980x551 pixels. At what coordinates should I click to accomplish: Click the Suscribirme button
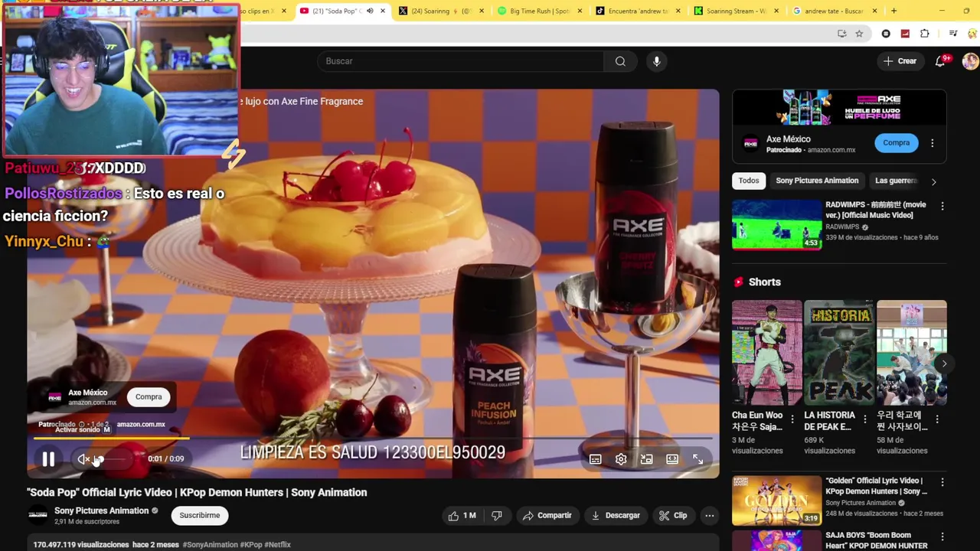pyautogui.click(x=200, y=516)
